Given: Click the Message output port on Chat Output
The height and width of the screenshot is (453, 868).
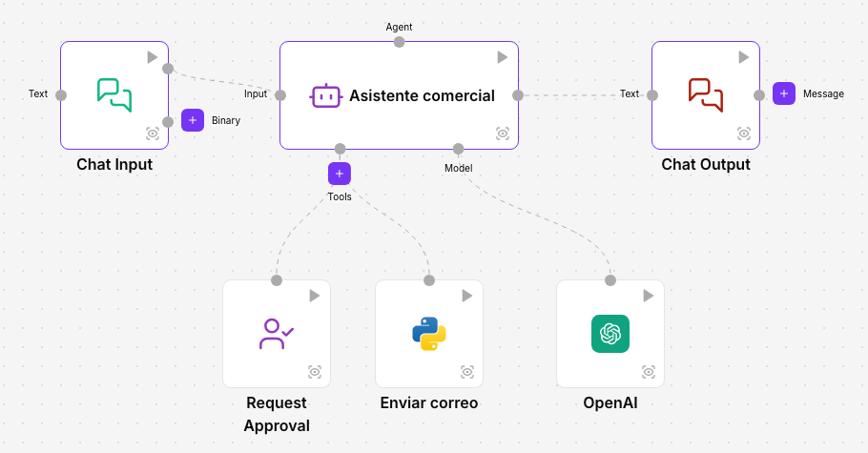Looking at the screenshot, I should click(759, 95).
